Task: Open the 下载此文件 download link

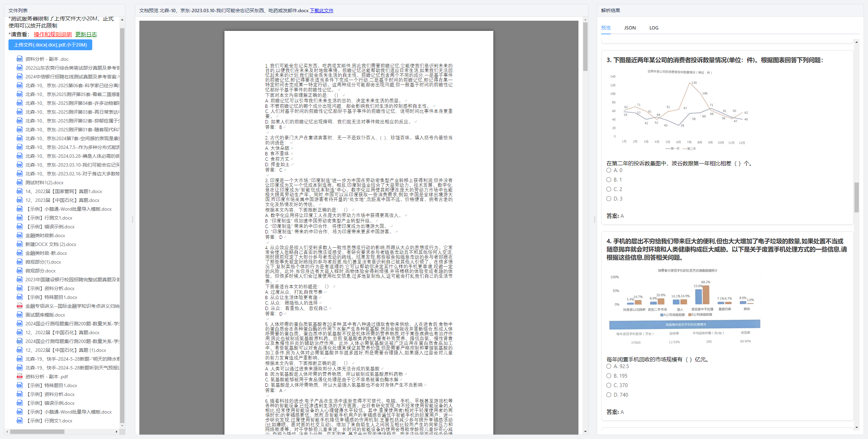Action: (321, 11)
